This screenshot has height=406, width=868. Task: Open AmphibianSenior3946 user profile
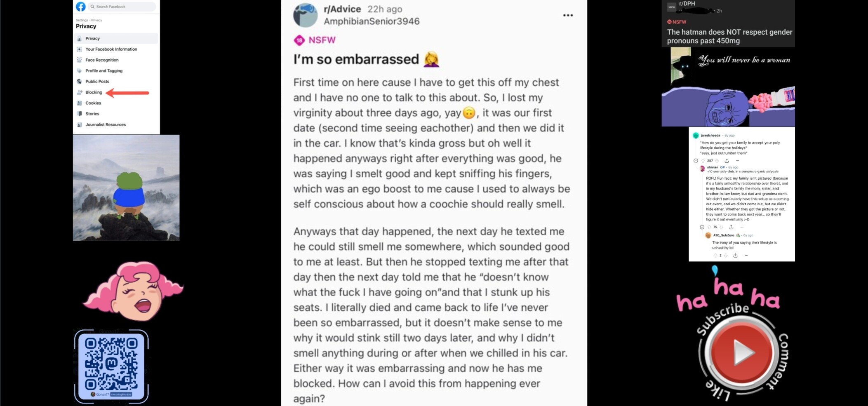(372, 21)
